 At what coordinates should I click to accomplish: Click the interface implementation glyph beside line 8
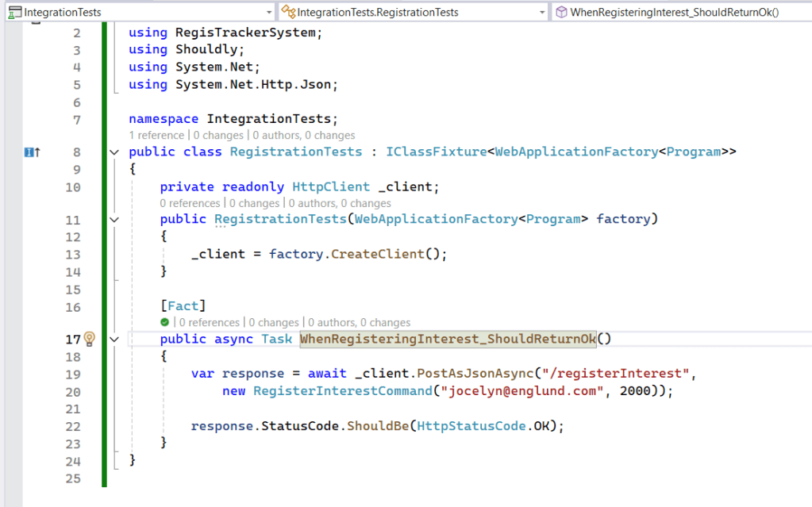(x=32, y=152)
